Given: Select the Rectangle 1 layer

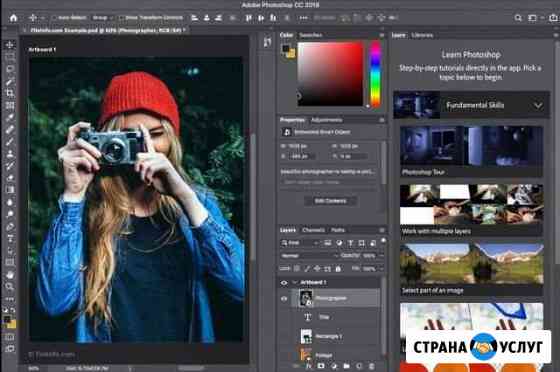Looking at the screenshot, I should (336, 336).
